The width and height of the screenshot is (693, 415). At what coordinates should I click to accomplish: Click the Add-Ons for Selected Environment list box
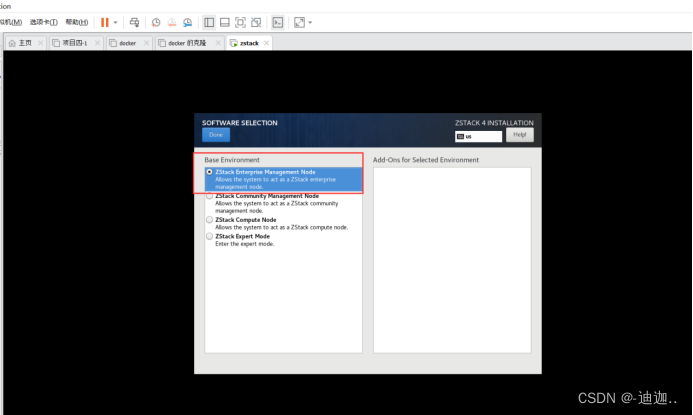tap(452, 260)
